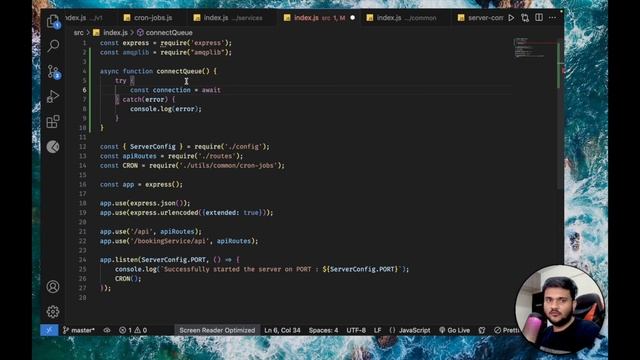Open errors and warnings count in status bar
The height and width of the screenshot is (360, 640).
(x=133, y=330)
